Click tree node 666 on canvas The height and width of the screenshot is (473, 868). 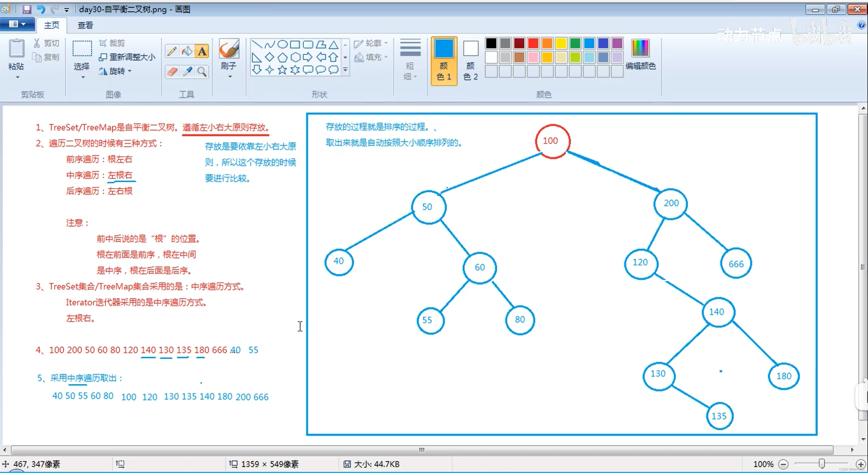click(x=736, y=263)
